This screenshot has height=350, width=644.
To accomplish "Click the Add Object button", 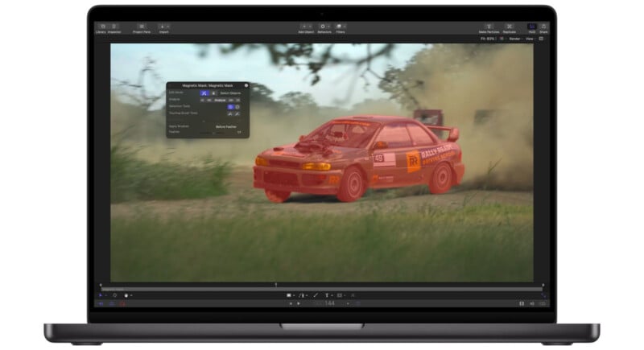I will click(x=306, y=28).
